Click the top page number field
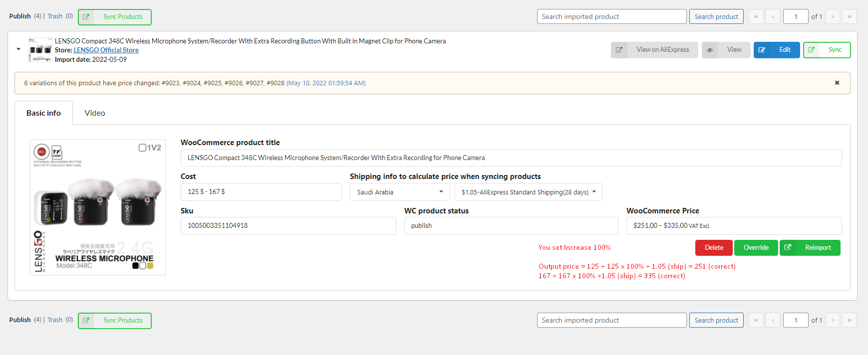Viewport: 868px width, 355px height. click(796, 16)
